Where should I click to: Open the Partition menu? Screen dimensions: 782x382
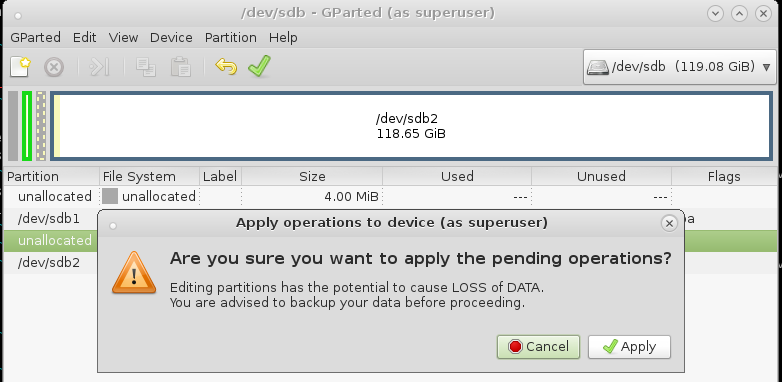pos(230,38)
